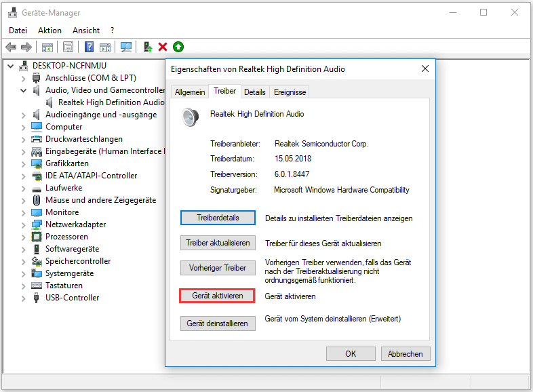
Task: Click Gerät aktivieren button
Action: [217, 296]
